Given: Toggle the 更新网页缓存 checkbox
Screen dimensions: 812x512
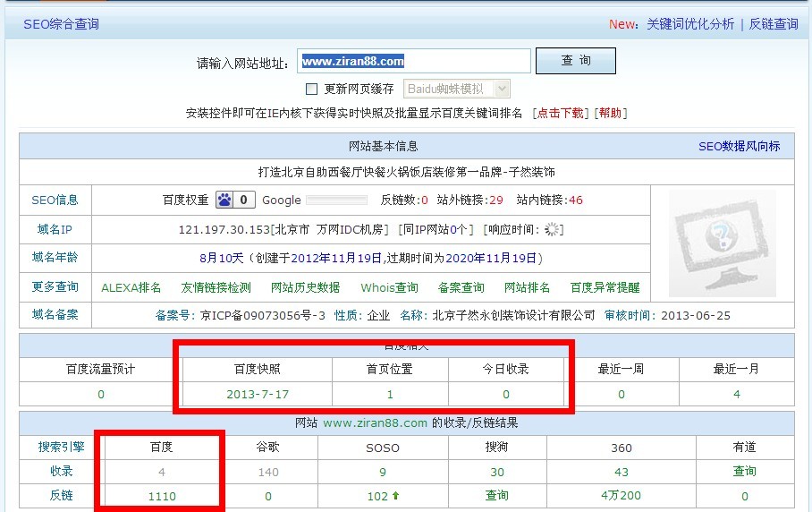Looking at the screenshot, I should pyautogui.click(x=312, y=90).
